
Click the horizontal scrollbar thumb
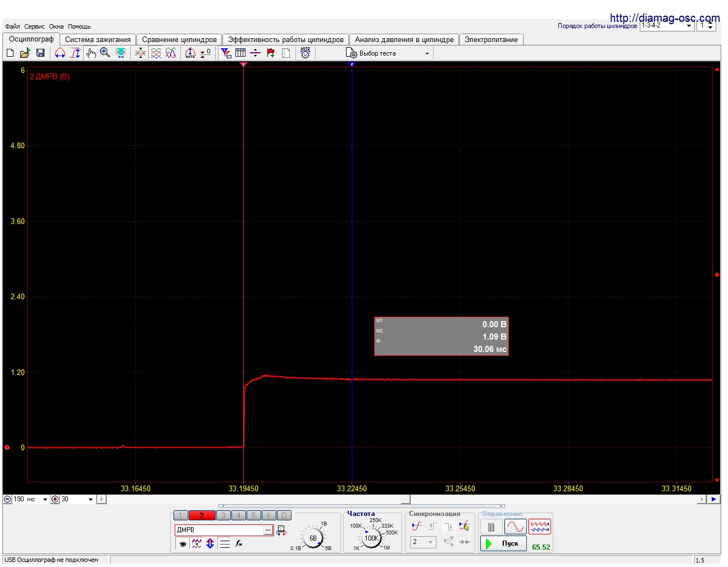[406, 499]
